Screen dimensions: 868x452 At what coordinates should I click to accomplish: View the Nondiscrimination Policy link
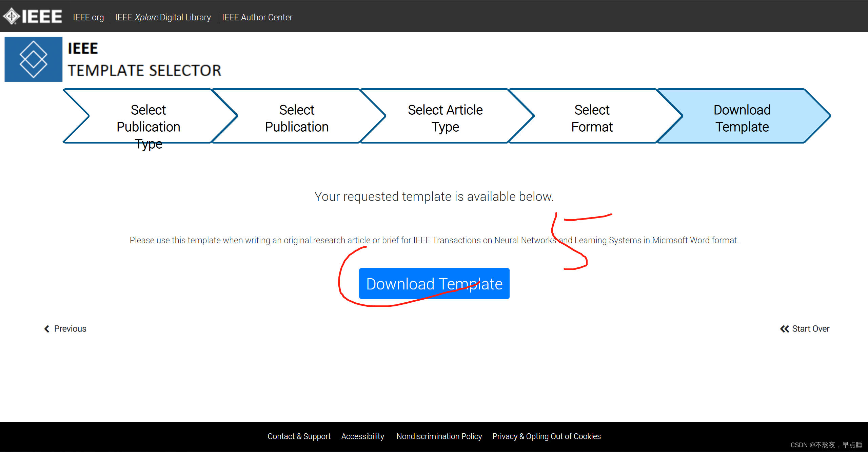(x=439, y=436)
